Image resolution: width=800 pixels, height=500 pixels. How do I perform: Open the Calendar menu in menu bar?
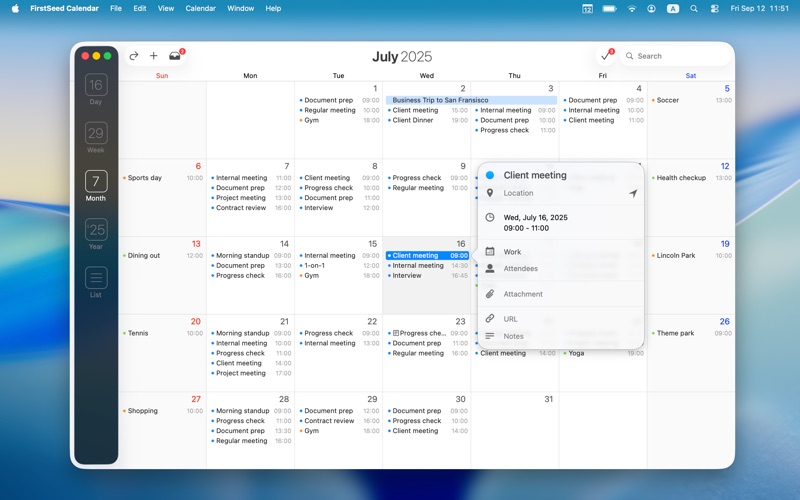[200, 8]
